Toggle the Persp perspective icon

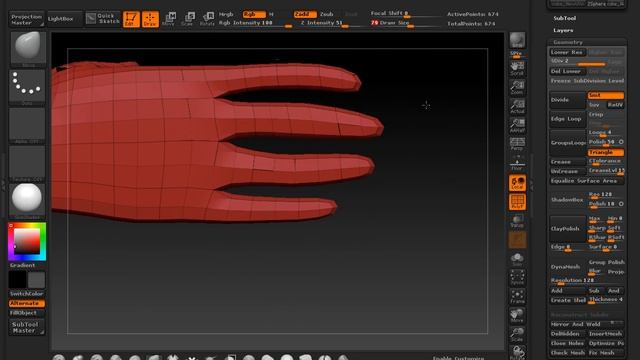pyautogui.click(x=517, y=144)
